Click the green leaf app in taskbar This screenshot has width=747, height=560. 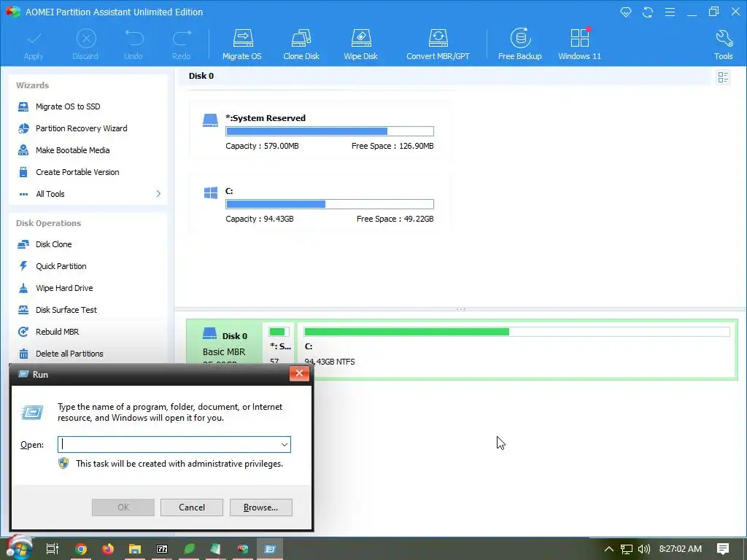pyautogui.click(x=189, y=549)
